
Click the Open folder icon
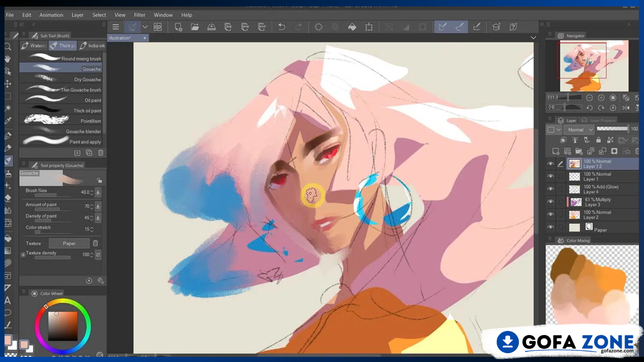coord(195,27)
